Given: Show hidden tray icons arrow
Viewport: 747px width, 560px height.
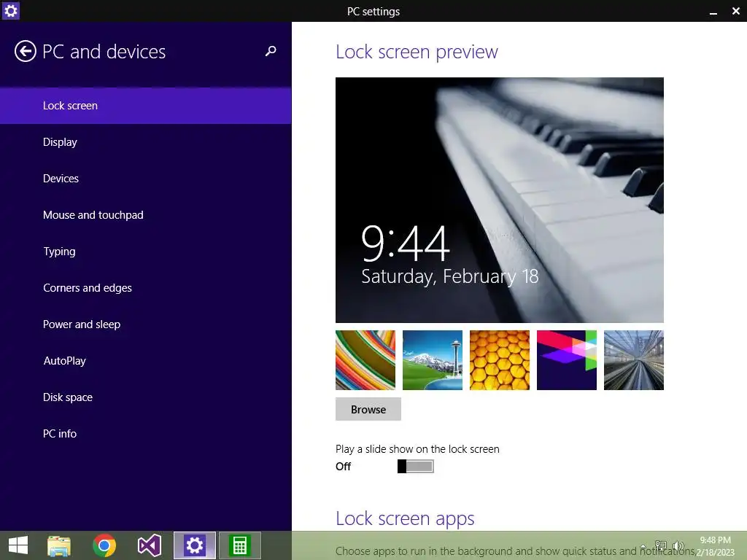Looking at the screenshot, I should 643,546.
